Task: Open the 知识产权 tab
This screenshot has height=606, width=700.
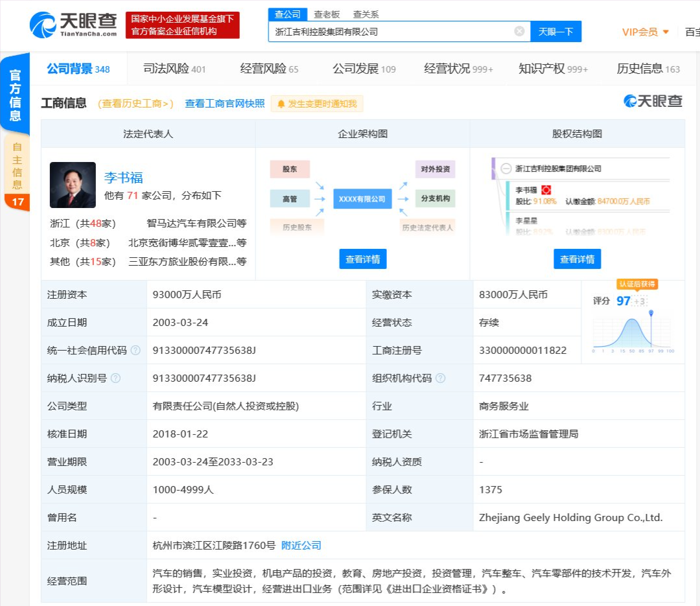Action: [x=553, y=69]
